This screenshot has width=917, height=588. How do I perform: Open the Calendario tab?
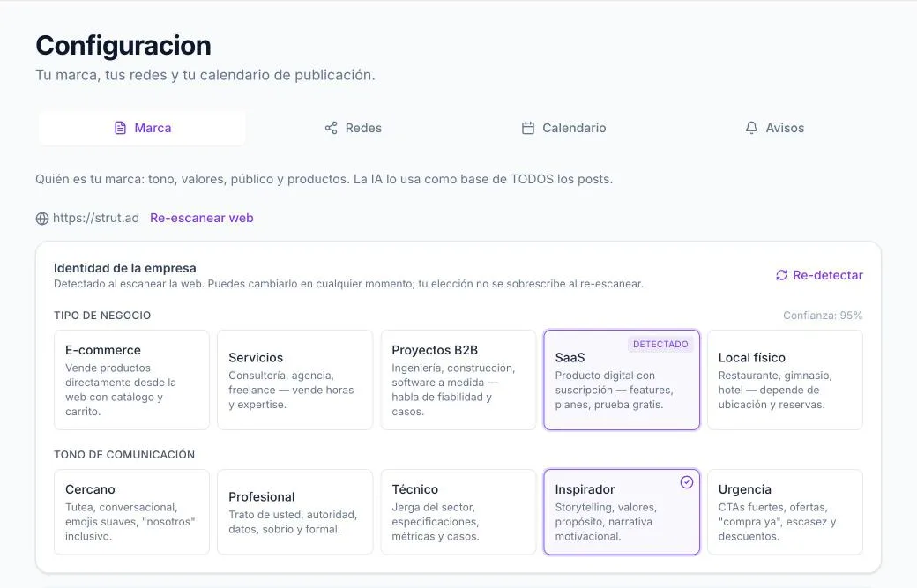(x=563, y=128)
